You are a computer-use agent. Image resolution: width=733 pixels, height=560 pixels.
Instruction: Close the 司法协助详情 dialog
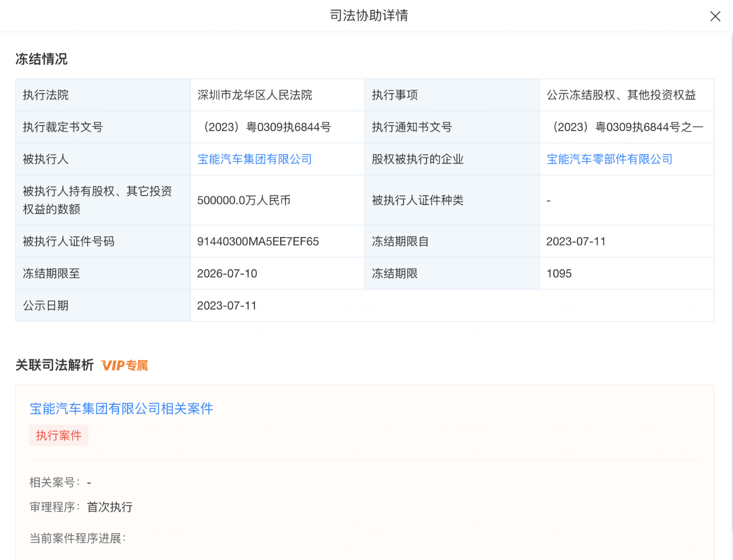tap(715, 16)
